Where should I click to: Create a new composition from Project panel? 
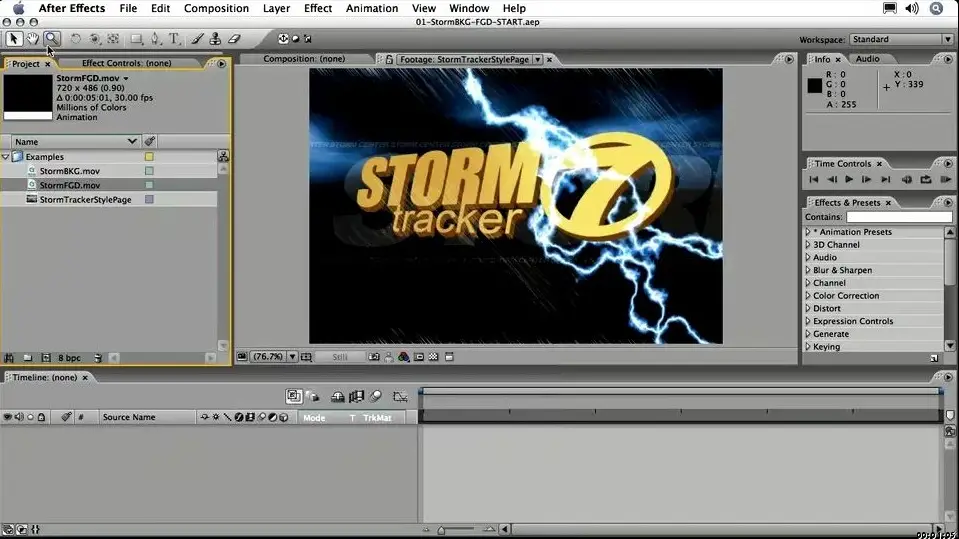coord(46,358)
